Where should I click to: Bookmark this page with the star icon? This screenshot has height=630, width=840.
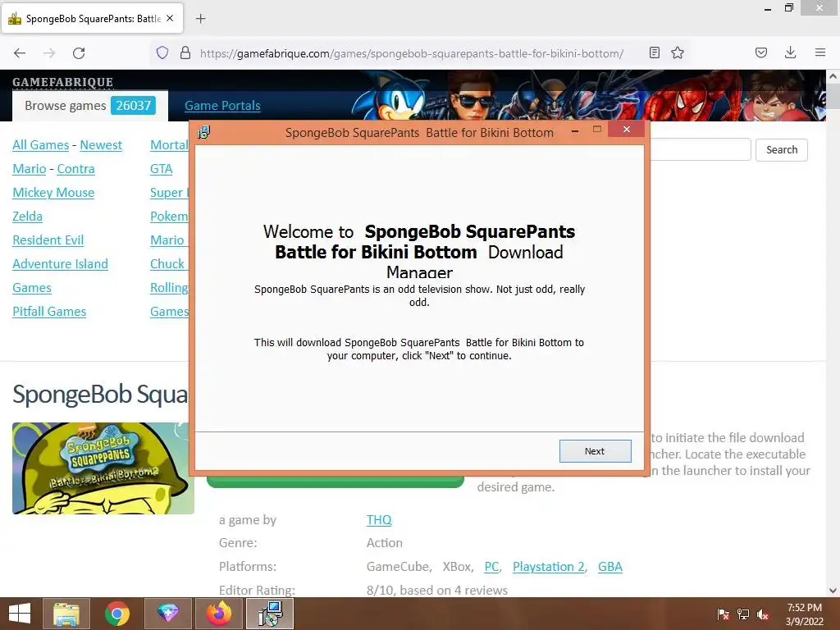tap(678, 52)
